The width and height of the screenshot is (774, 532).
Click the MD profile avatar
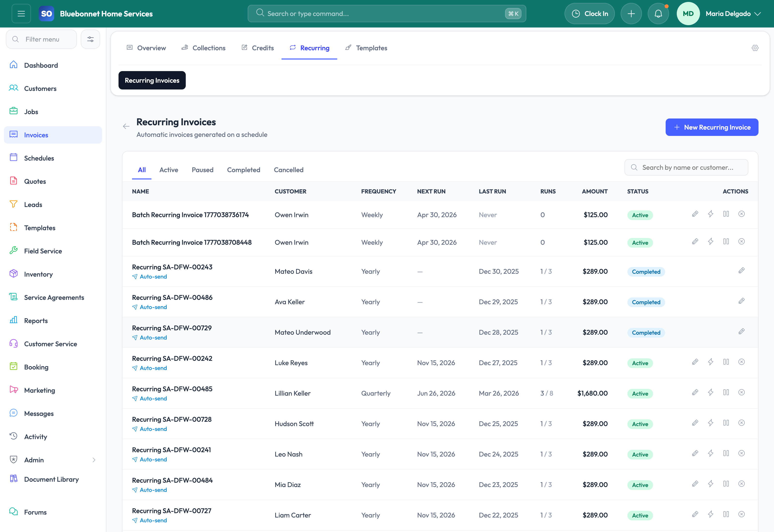[x=688, y=14]
